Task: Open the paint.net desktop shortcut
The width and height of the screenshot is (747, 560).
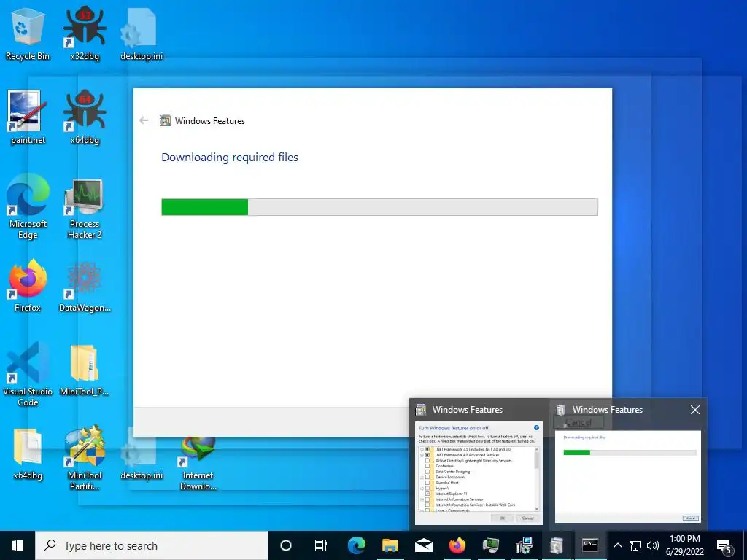Action: click(x=28, y=118)
